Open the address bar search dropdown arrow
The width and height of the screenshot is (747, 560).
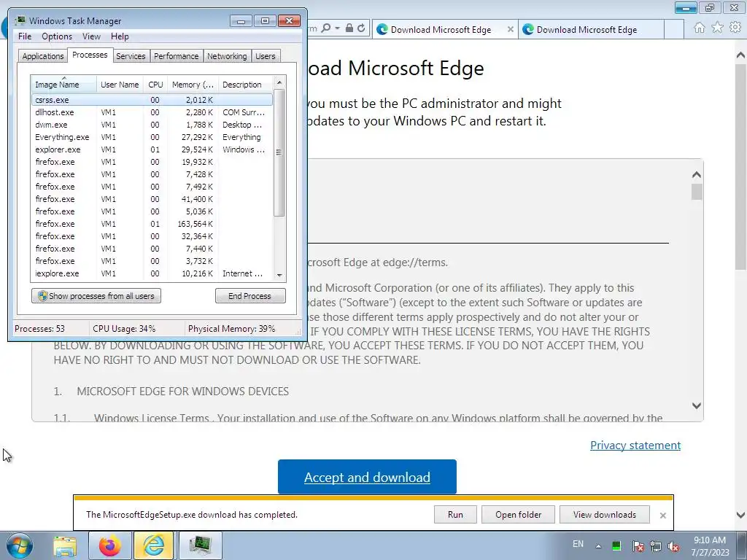coord(337,28)
